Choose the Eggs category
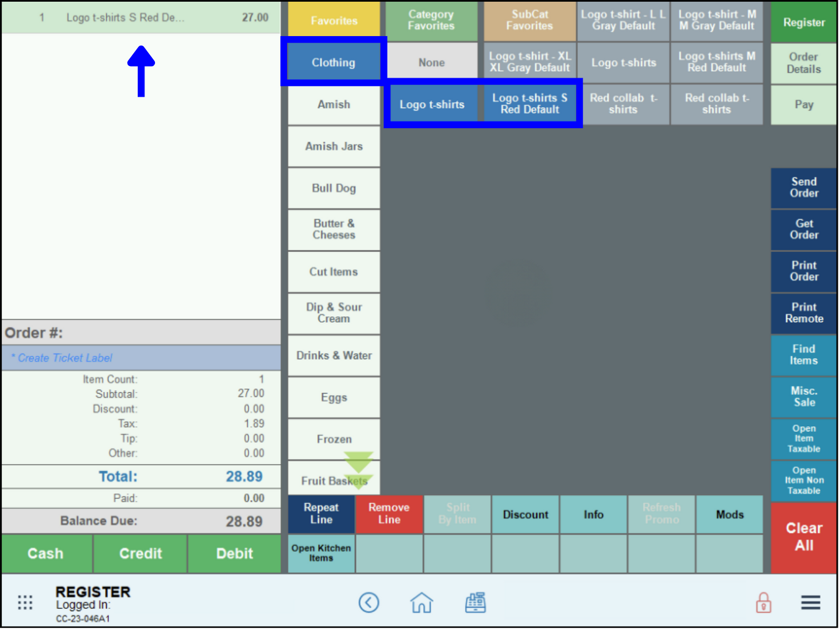Viewport: 840px width, 630px height. tap(334, 397)
